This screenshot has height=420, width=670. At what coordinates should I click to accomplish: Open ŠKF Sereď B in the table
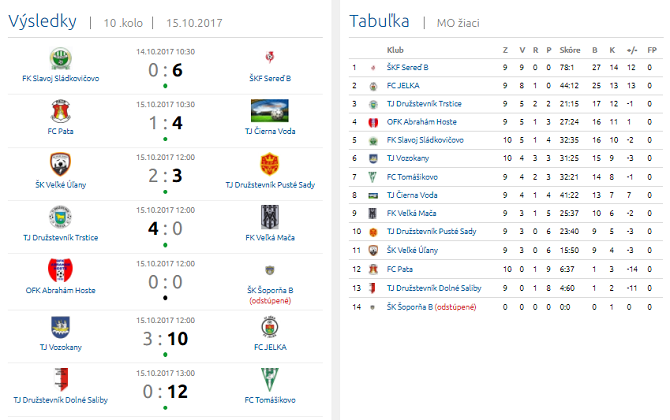coord(408,68)
